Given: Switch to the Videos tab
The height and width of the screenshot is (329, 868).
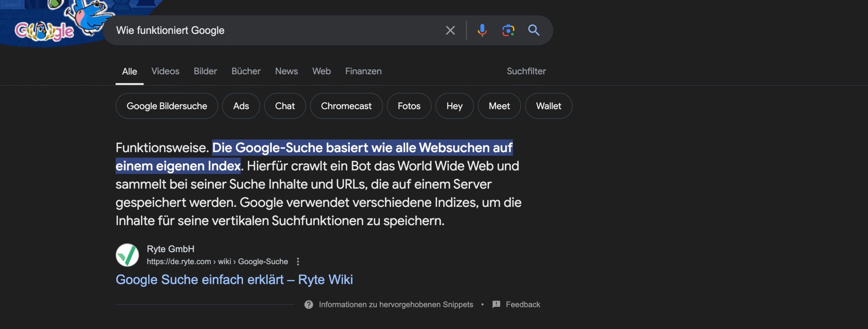Looking at the screenshot, I should tap(165, 71).
